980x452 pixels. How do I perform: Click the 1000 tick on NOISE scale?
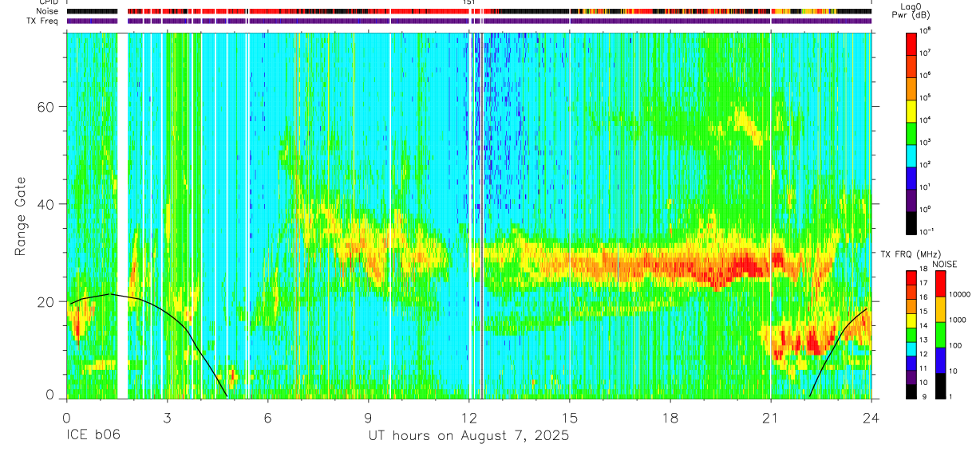point(957,320)
